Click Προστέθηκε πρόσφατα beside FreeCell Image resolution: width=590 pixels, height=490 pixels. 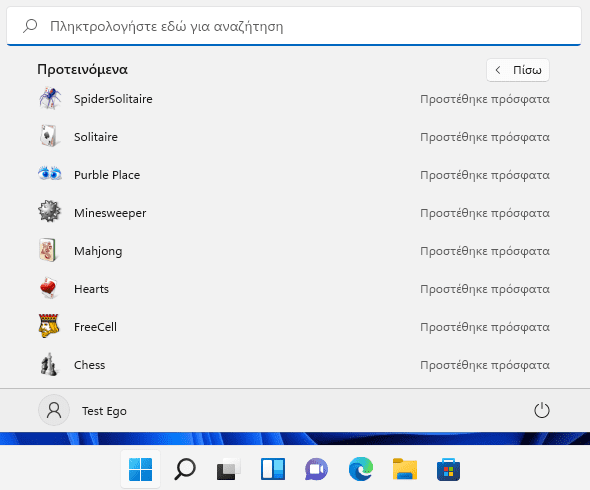pyautogui.click(x=485, y=327)
